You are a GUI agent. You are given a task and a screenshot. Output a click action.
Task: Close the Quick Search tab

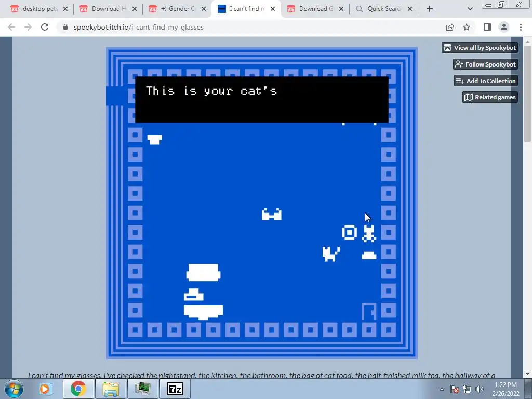point(410,9)
